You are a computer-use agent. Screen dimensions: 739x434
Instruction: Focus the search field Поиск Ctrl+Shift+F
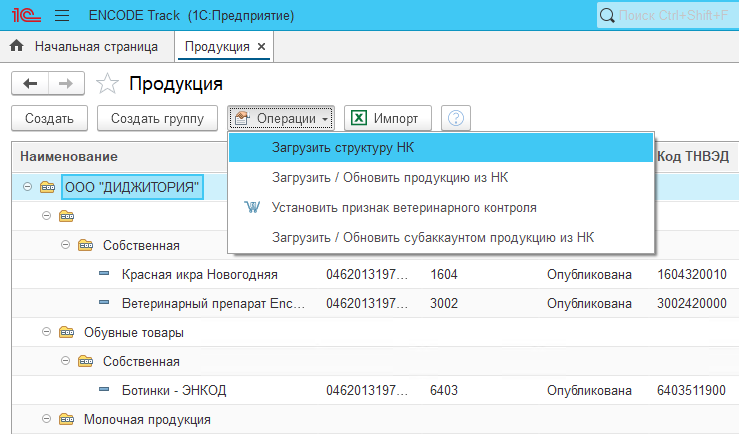coord(670,15)
